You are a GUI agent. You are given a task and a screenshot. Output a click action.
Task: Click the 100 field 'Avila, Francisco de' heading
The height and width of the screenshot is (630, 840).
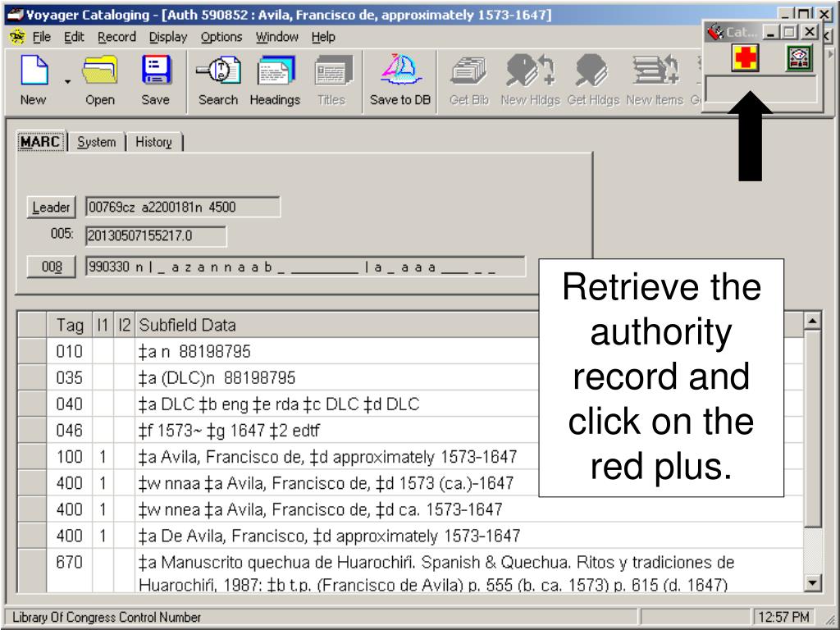327,457
